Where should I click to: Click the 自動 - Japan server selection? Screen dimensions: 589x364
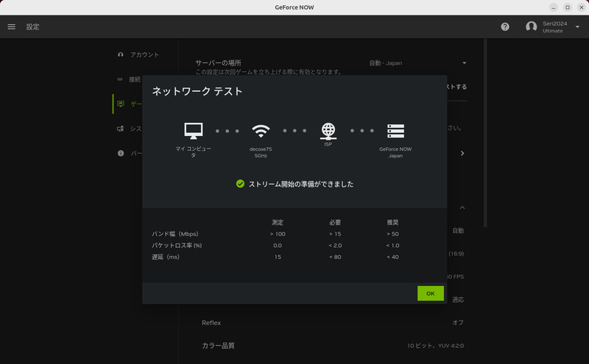[385, 63]
